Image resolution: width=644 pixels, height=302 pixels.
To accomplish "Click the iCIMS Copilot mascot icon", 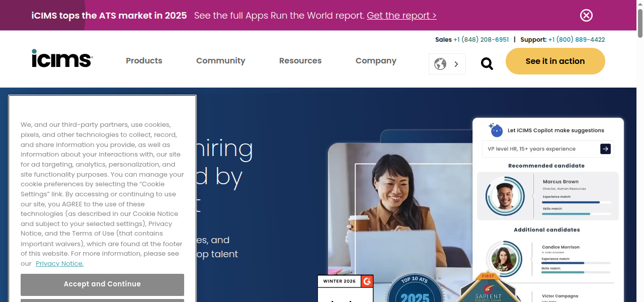I will (496, 130).
